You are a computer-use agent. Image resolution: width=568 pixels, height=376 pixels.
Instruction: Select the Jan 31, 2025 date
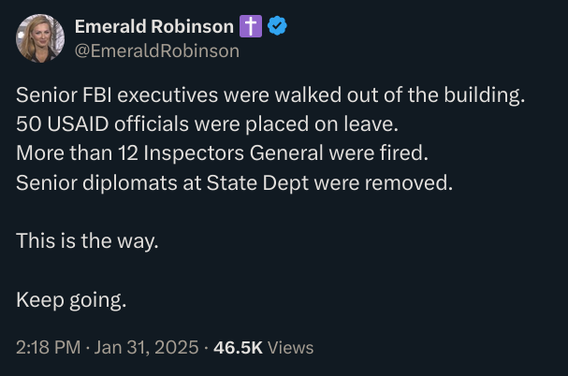pyautogui.click(x=146, y=347)
